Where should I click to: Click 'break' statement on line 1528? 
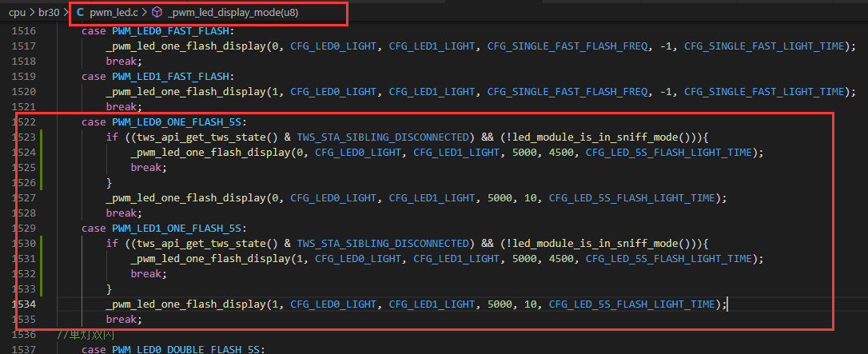pyautogui.click(x=121, y=213)
